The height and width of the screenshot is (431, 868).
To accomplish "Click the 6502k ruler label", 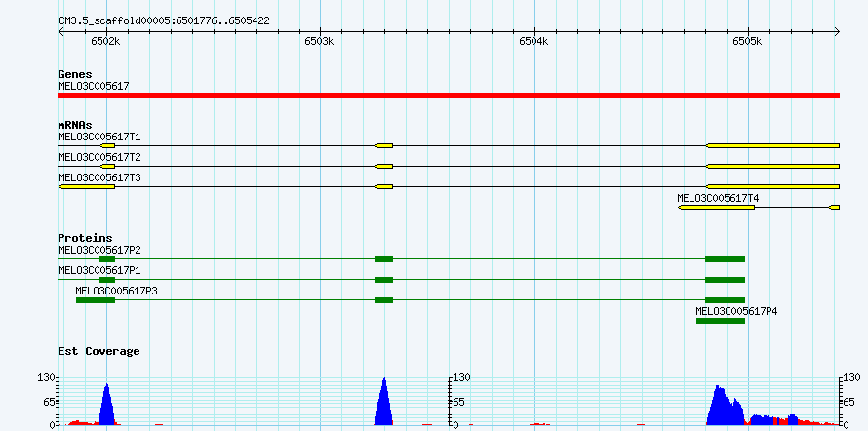I will pos(106,41).
